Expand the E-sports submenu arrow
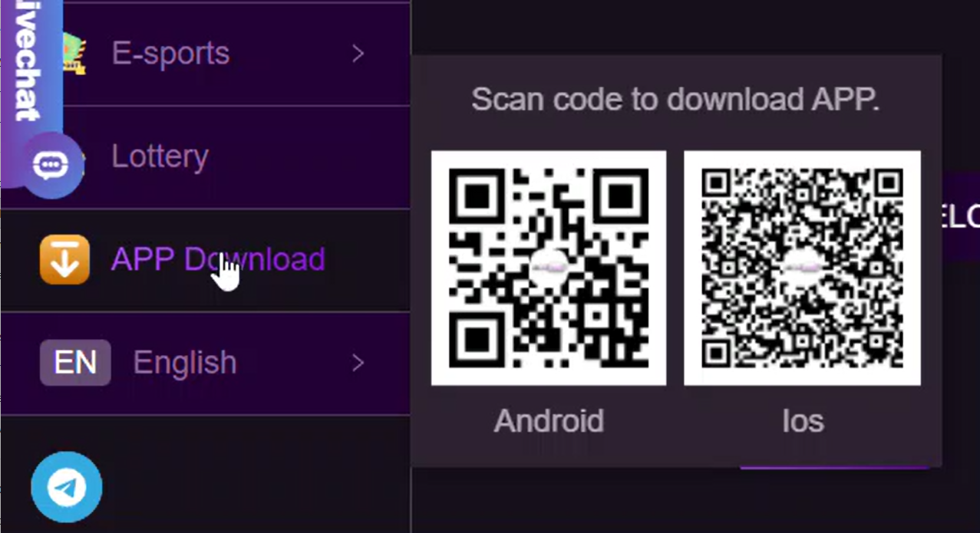Image resolution: width=980 pixels, height=533 pixels. (358, 54)
